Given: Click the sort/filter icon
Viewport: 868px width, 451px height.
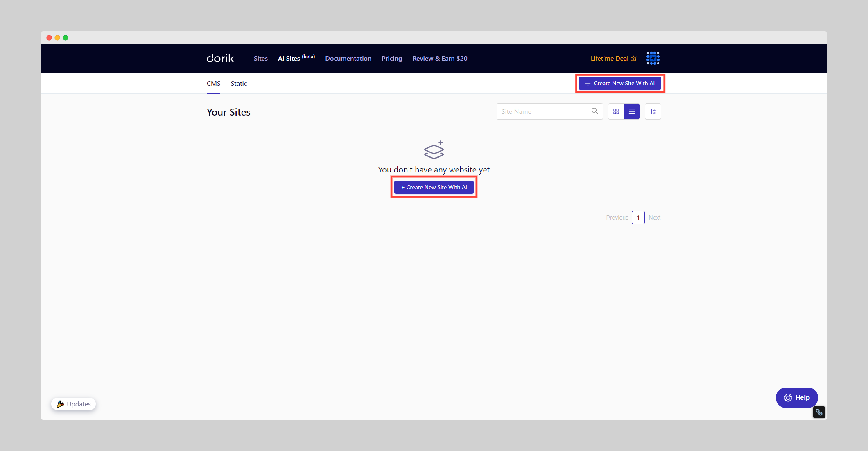Looking at the screenshot, I should pyautogui.click(x=653, y=111).
